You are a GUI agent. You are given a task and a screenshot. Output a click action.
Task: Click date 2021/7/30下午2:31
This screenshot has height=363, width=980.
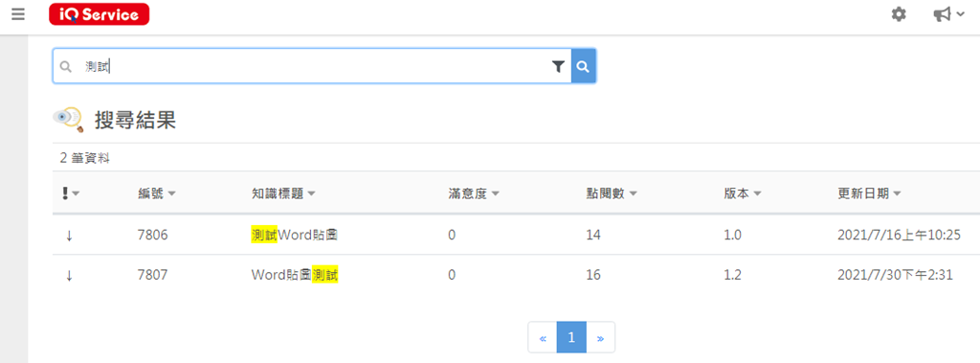(x=895, y=275)
